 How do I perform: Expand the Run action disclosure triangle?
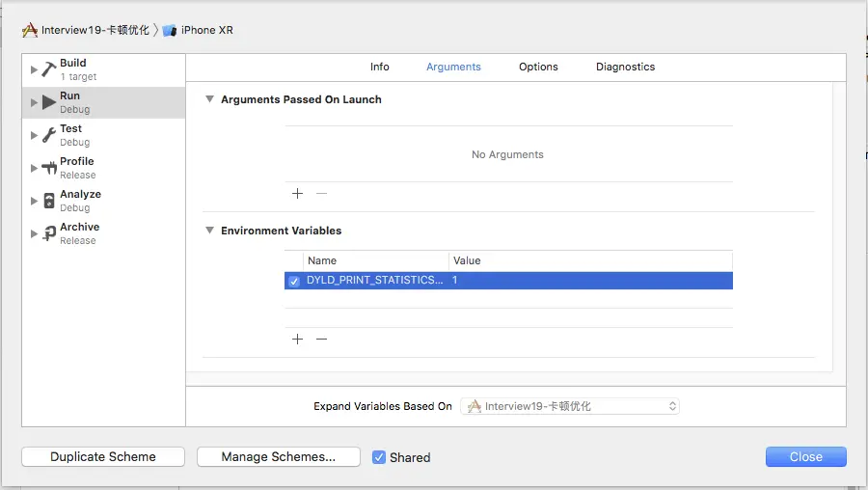click(x=34, y=102)
